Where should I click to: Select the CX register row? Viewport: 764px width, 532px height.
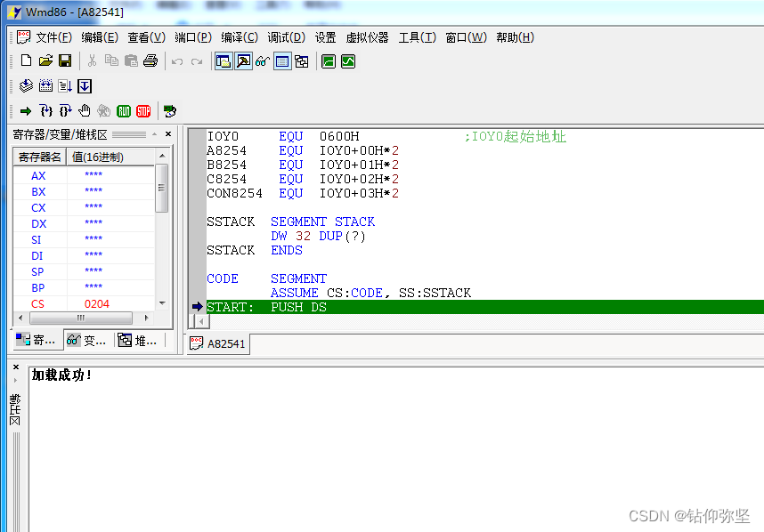click(84, 207)
